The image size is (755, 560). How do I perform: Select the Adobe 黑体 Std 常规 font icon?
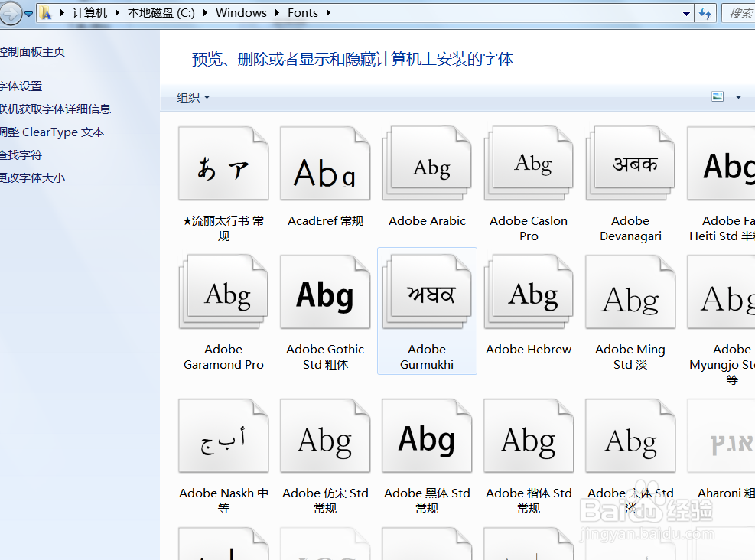pos(427,436)
